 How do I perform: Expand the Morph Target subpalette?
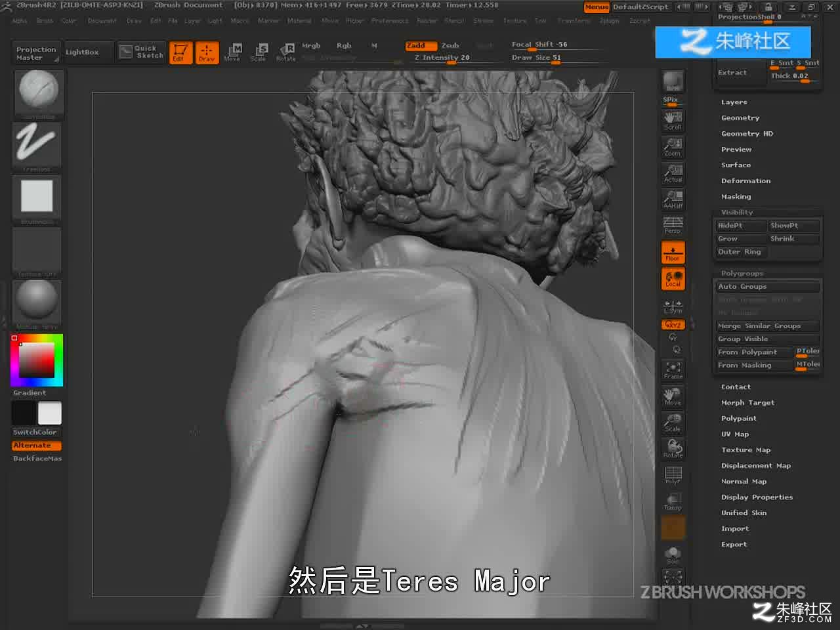click(747, 403)
